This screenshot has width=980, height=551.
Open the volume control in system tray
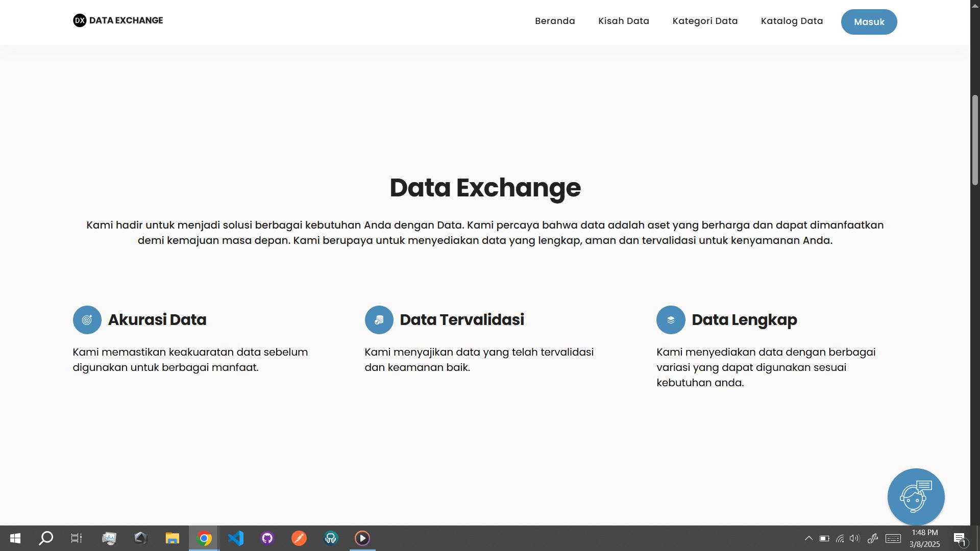[854, 538]
